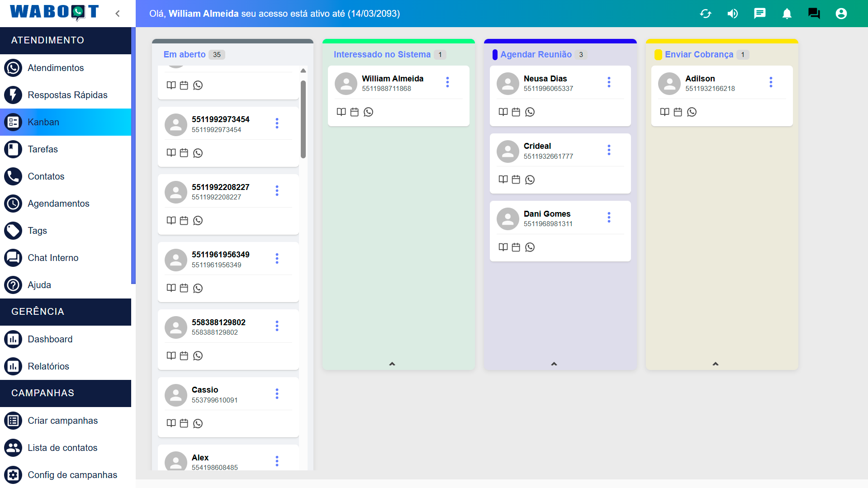This screenshot has height=488, width=868.
Task: Open the user account avatar icon
Action: 841,14
